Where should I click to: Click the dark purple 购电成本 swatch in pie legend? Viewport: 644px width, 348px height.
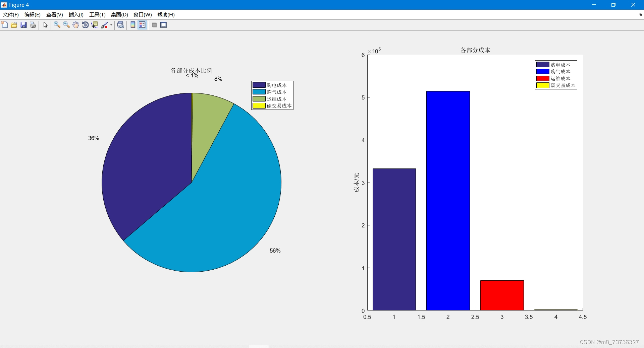point(259,85)
